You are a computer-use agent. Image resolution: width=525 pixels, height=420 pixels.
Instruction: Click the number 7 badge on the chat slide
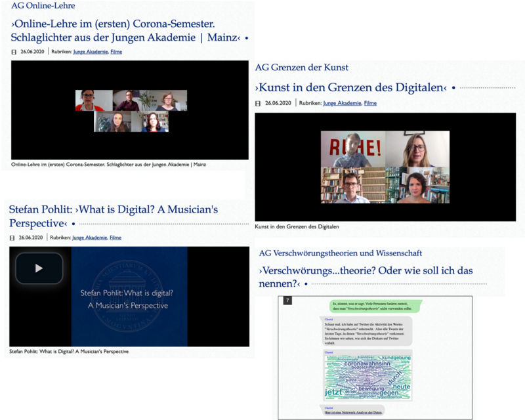(x=287, y=301)
